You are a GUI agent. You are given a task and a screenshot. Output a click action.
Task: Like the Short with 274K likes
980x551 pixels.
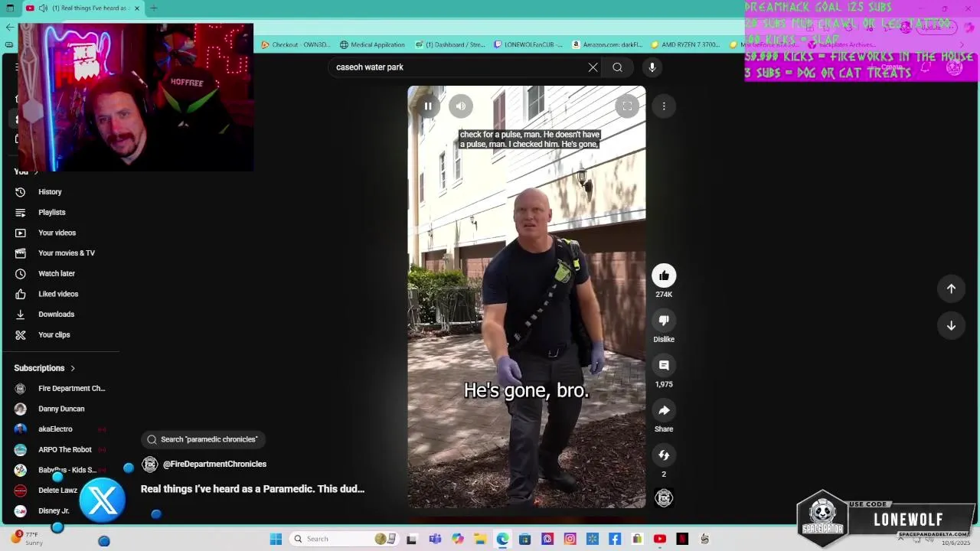[664, 275]
